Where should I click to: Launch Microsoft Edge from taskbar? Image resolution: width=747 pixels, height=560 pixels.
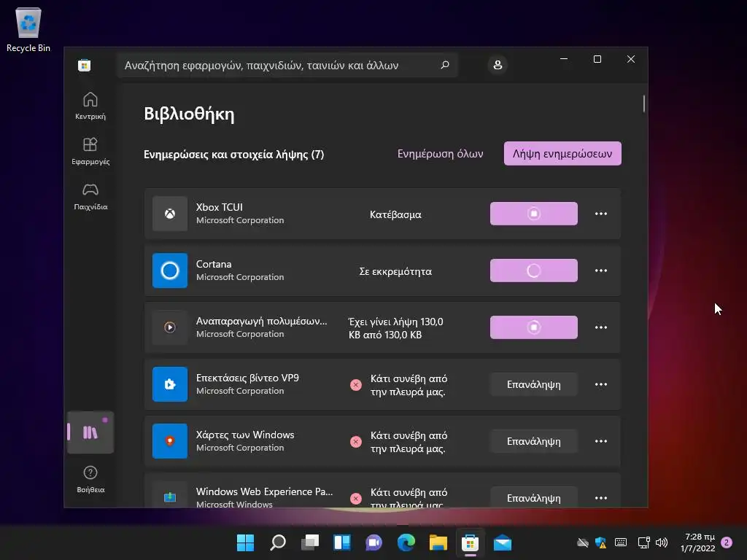pos(406,542)
